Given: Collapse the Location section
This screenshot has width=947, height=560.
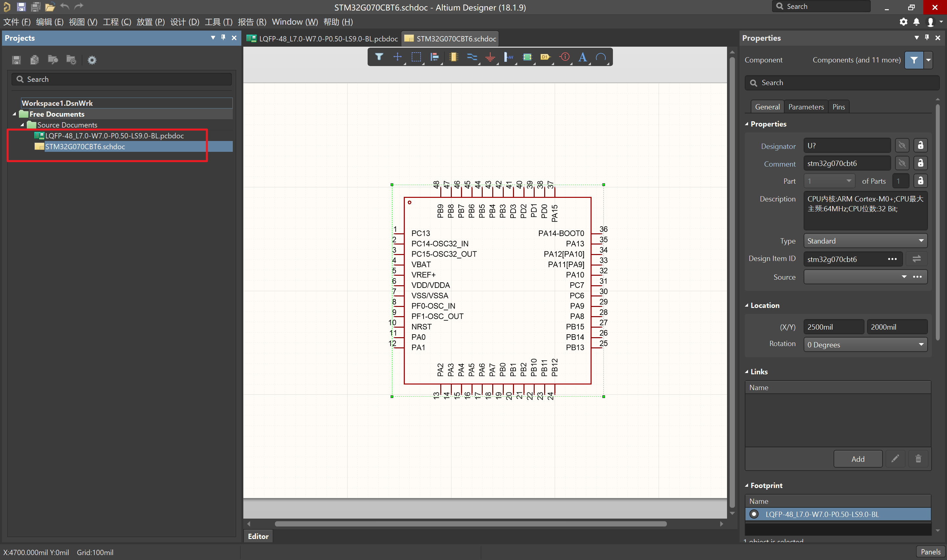Looking at the screenshot, I should pyautogui.click(x=746, y=305).
